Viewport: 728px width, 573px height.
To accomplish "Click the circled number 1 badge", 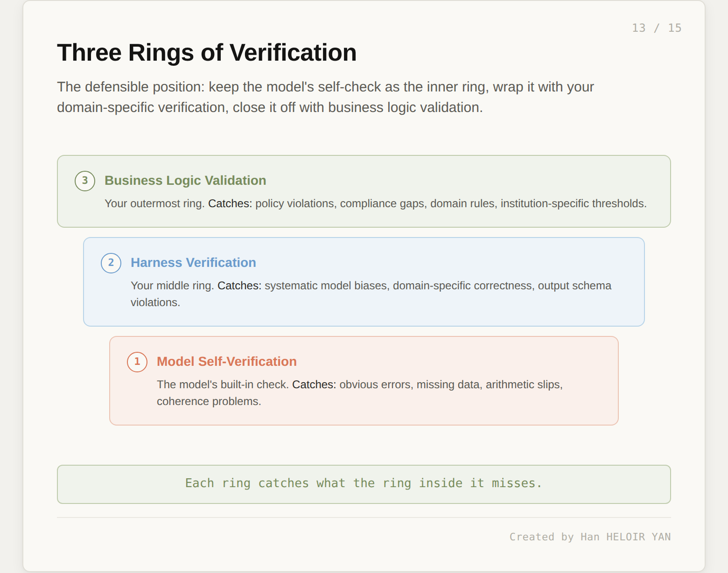I will [137, 362].
